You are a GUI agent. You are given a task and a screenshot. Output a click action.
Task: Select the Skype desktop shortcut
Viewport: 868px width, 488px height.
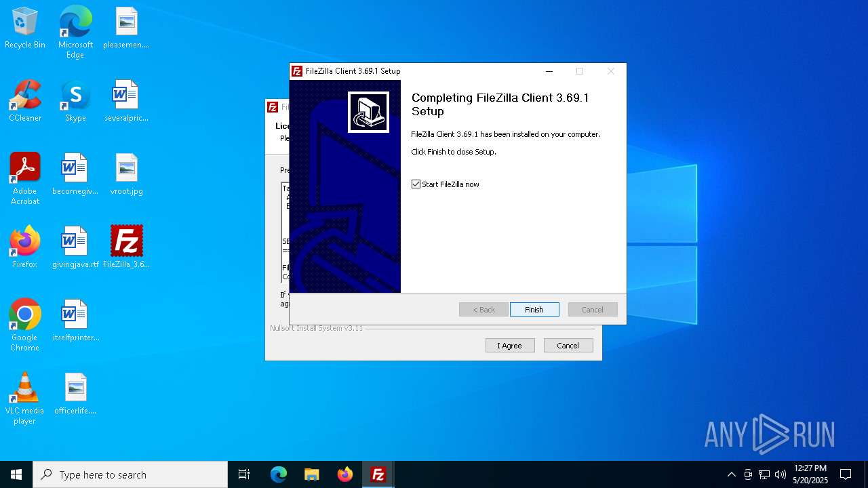[x=75, y=102]
